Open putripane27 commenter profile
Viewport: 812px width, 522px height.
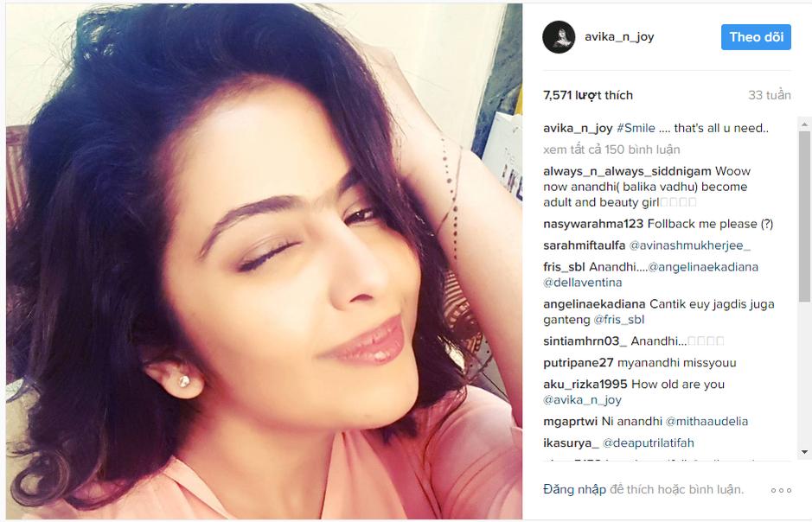coord(578,363)
